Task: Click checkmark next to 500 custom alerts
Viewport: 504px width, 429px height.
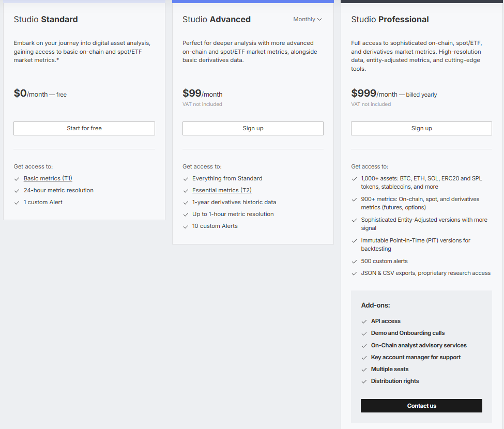Action: pyautogui.click(x=355, y=262)
